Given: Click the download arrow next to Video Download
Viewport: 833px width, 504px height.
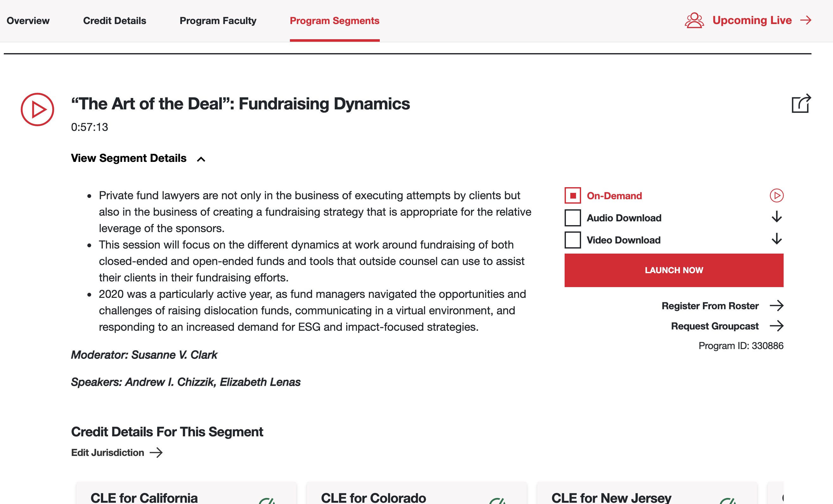Looking at the screenshot, I should [x=777, y=239].
